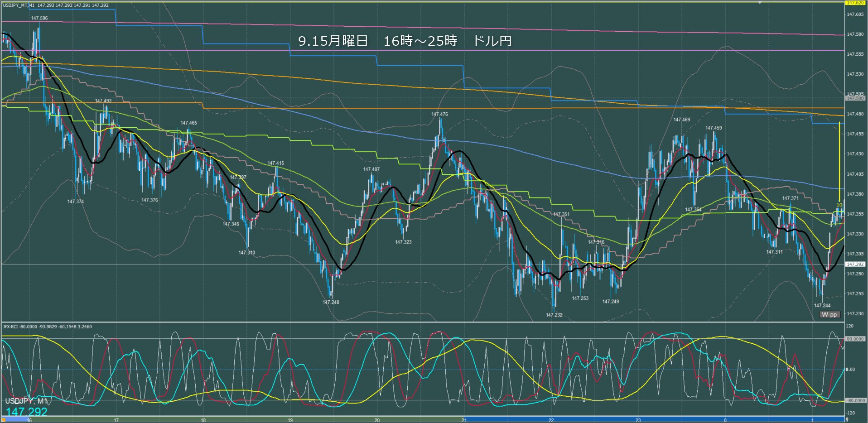Click the small icon at bottom-right corner
868x423 pixels.
848,420
